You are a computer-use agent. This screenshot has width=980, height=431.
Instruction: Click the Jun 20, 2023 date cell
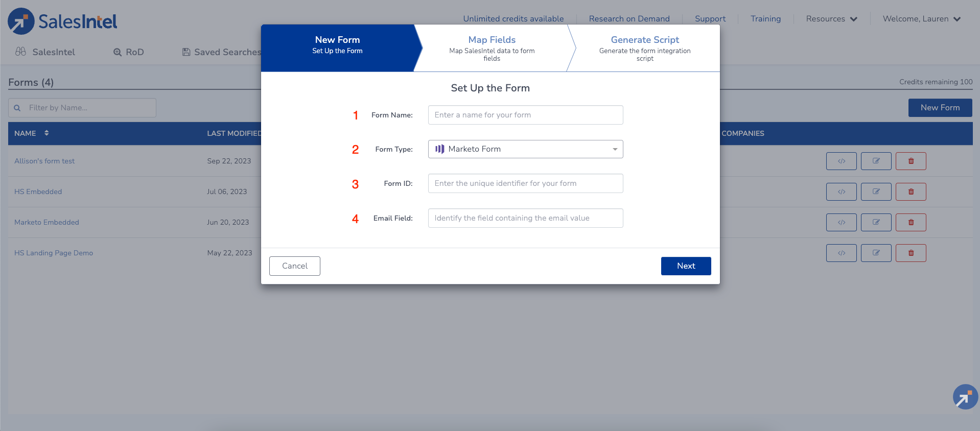pyautogui.click(x=228, y=222)
